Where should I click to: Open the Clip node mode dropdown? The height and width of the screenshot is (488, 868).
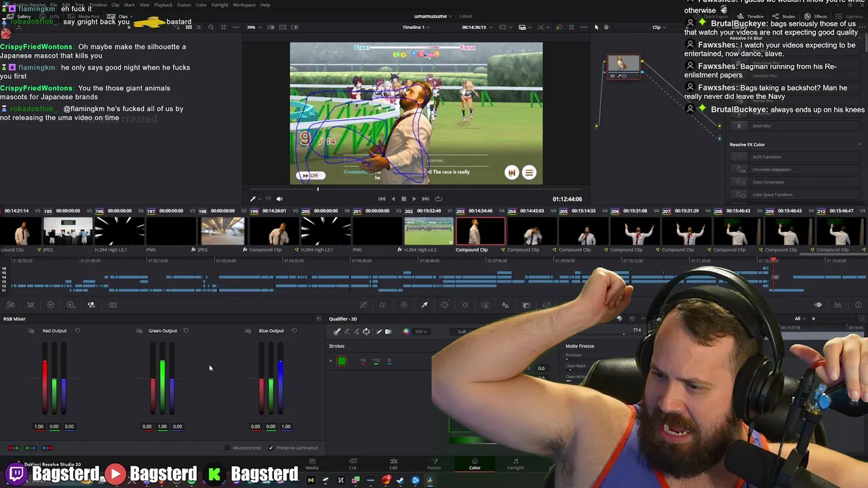click(659, 27)
